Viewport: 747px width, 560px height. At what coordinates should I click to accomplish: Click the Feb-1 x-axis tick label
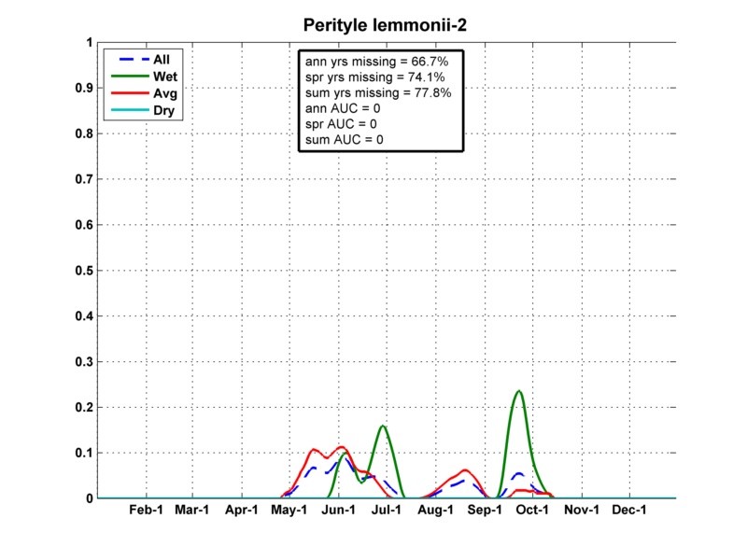146,511
